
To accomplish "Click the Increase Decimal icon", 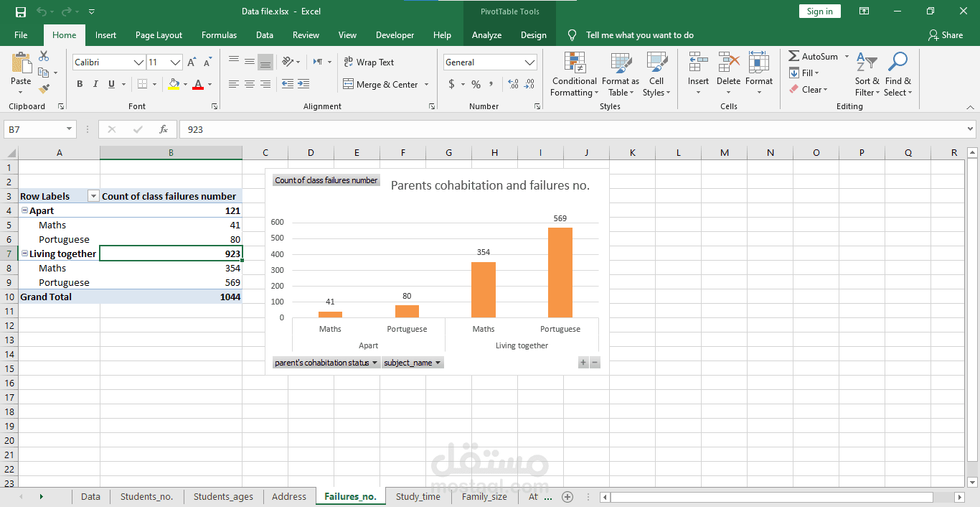I will [x=513, y=84].
